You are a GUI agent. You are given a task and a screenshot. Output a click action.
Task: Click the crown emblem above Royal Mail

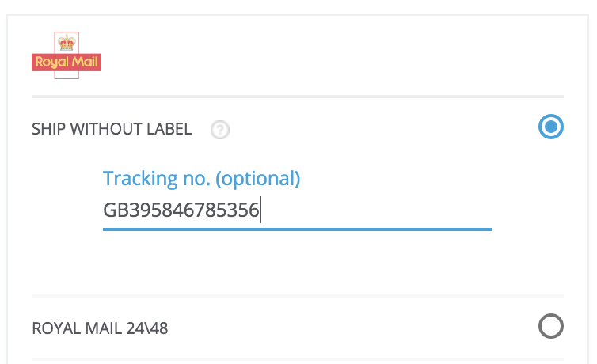pyautogui.click(x=67, y=43)
